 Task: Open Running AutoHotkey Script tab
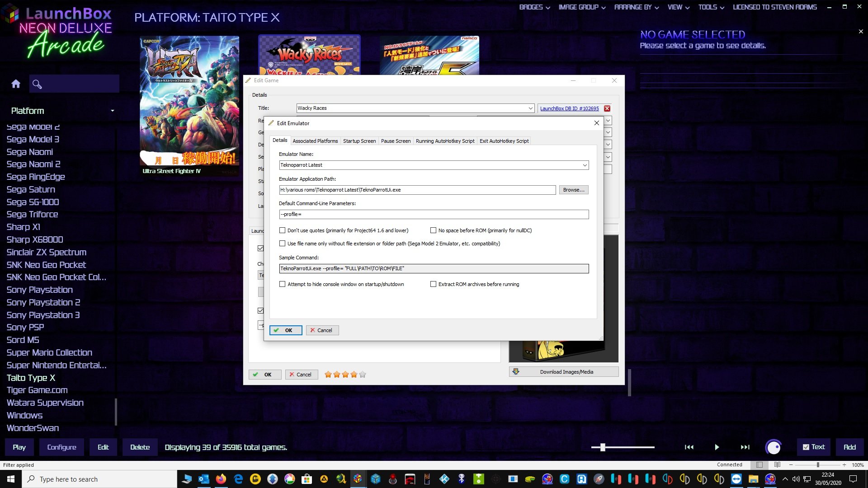pos(445,141)
